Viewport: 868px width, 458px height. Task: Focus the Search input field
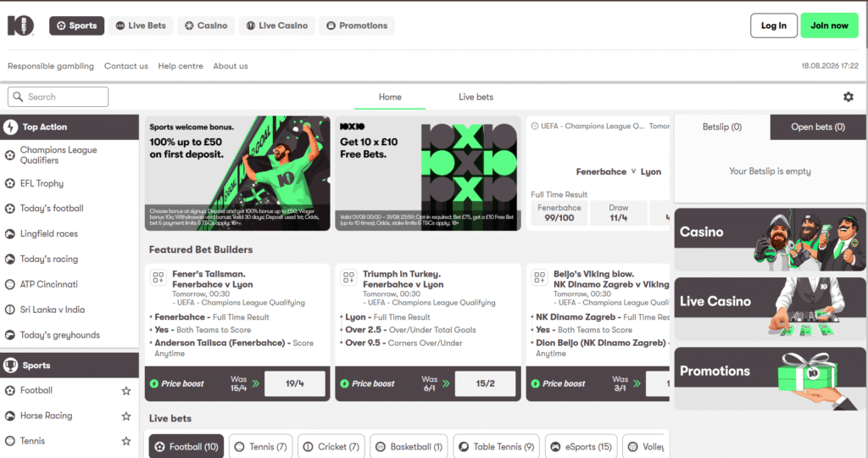58,97
